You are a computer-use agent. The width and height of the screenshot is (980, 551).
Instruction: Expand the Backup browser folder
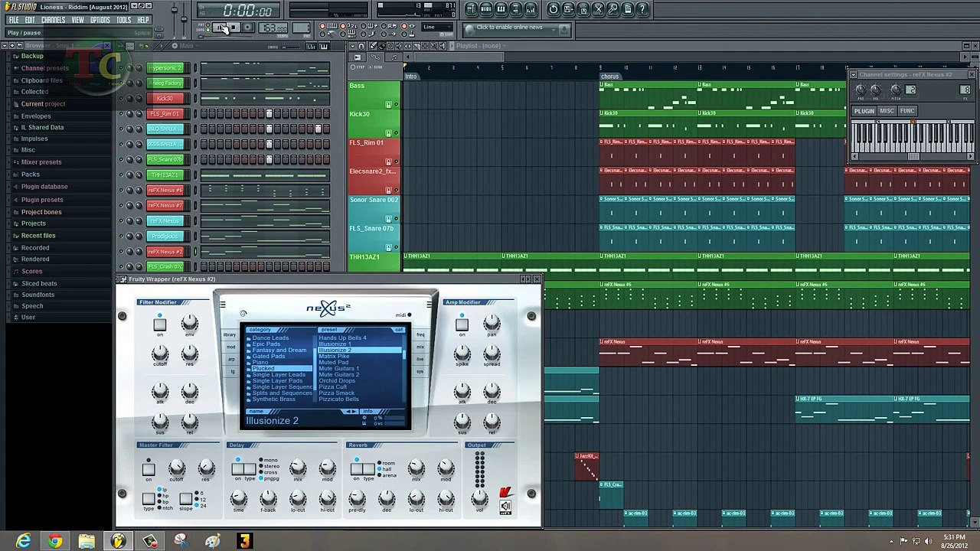tap(32, 56)
